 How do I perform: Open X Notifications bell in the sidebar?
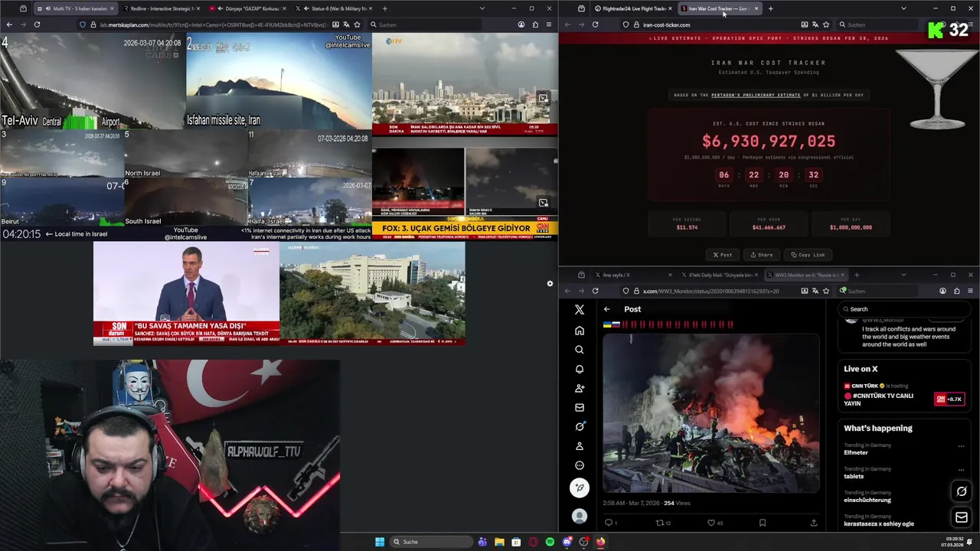click(580, 369)
